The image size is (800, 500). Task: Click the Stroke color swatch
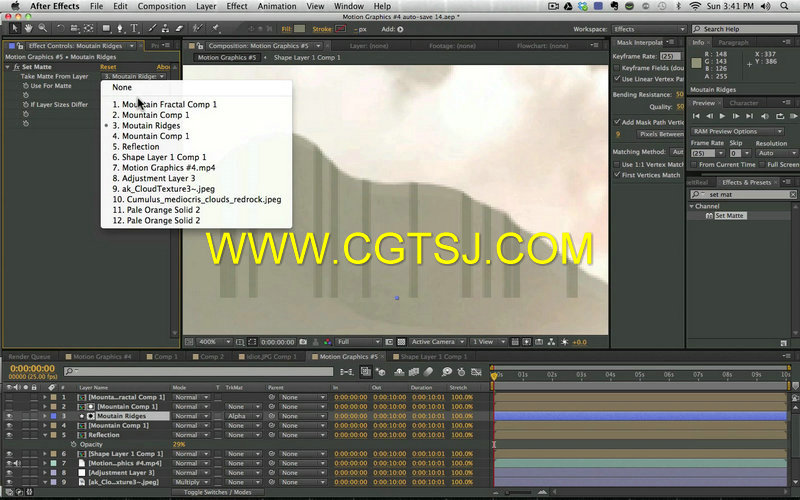coord(340,29)
